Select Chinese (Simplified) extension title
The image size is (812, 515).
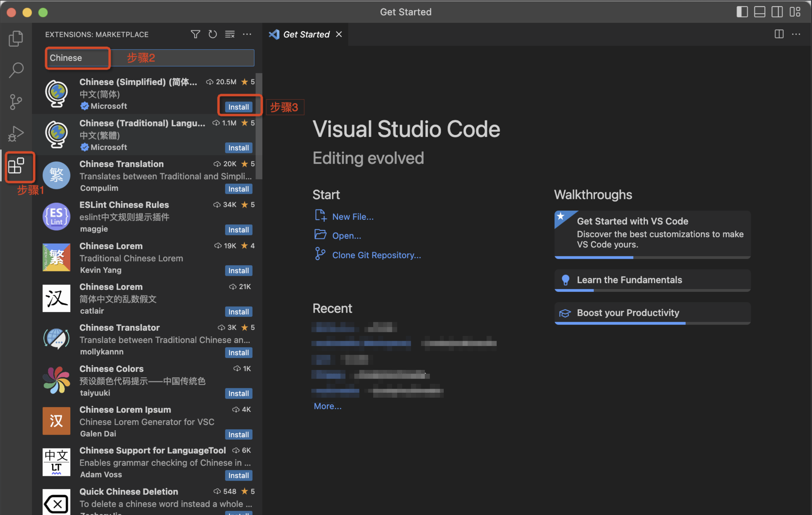(138, 82)
